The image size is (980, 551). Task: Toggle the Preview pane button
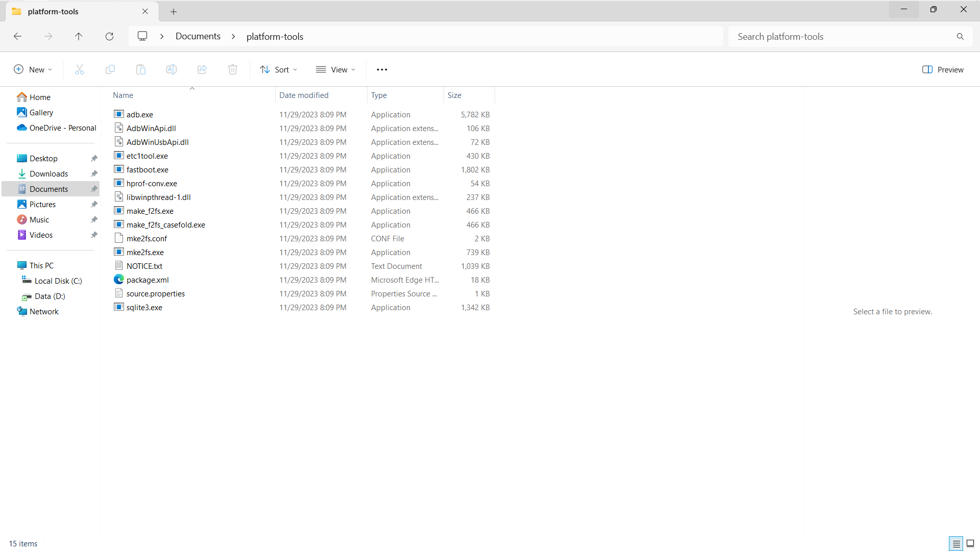pyautogui.click(x=943, y=69)
